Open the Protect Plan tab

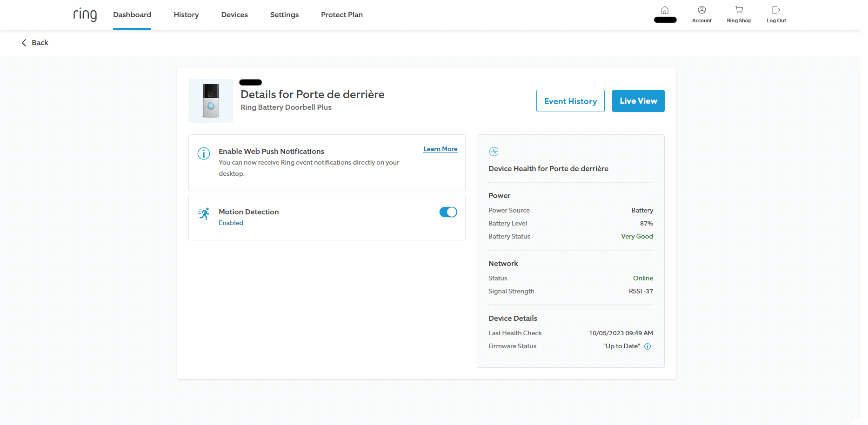pos(342,15)
